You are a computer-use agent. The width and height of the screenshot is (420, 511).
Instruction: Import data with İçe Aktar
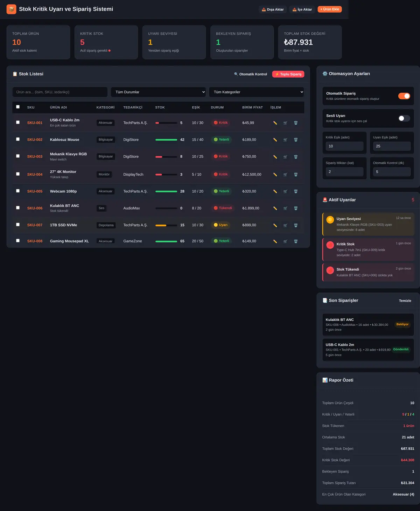(x=302, y=9)
